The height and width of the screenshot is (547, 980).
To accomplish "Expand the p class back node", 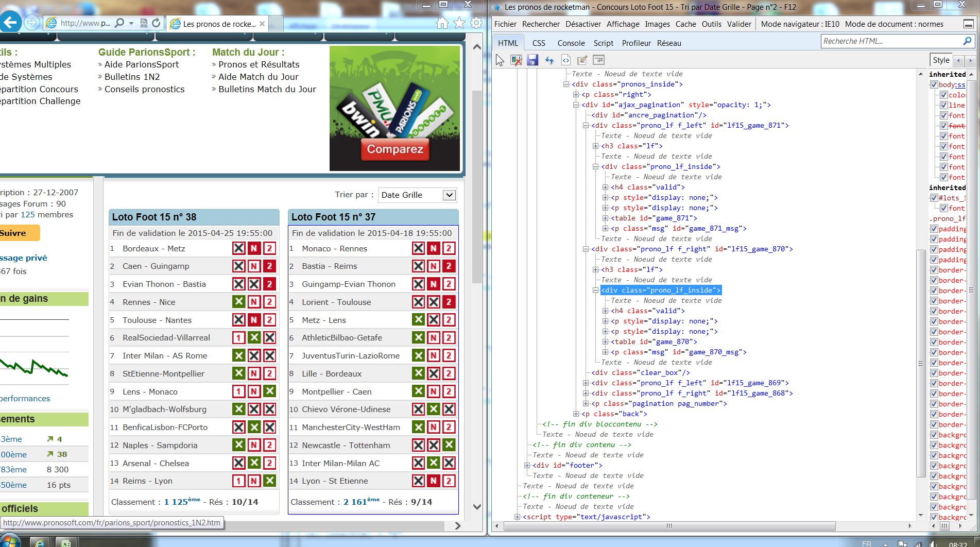I will [x=576, y=414].
